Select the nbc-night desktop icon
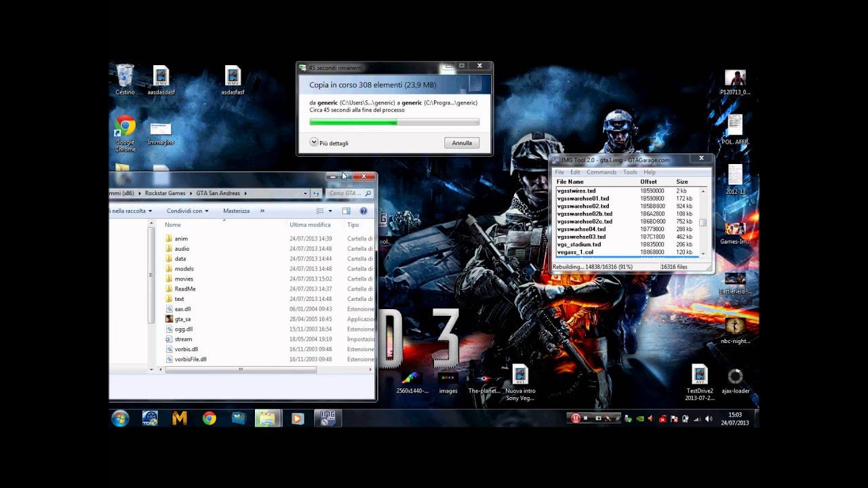This screenshot has height=488, width=868. click(735, 331)
